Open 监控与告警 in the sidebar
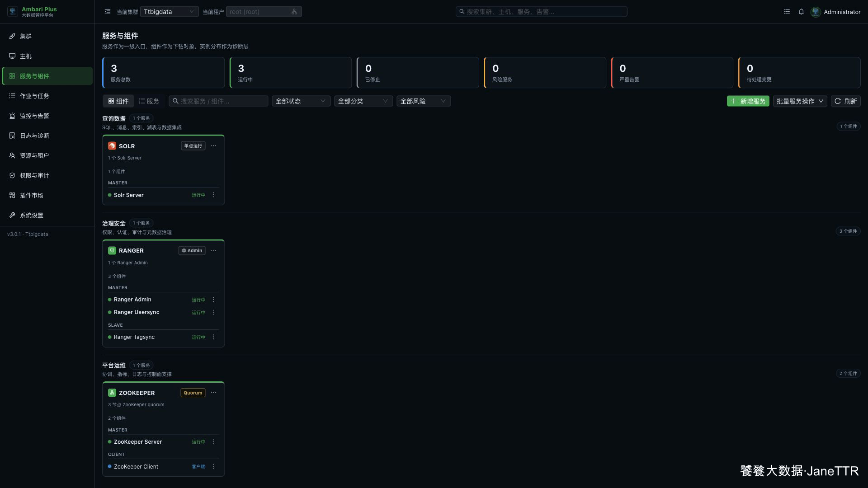Viewport: 868px width, 488px height. click(x=47, y=116)
